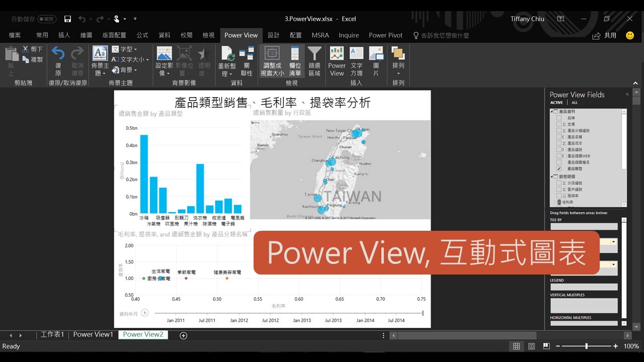Viewport: 644px width, 362px height.
Task: Insert 圖片 picture
Action: (x=376, y=61)
